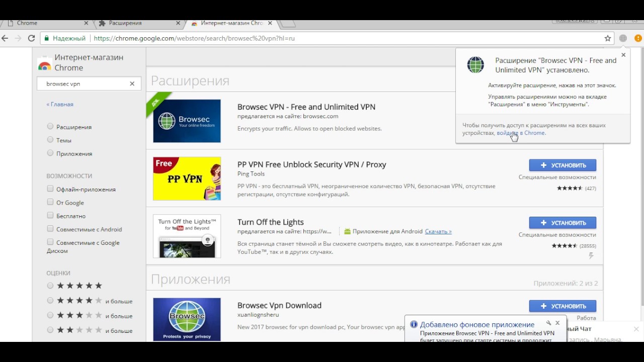Click the Приложения section heading

pyautogui.click(x=191, y=279)
